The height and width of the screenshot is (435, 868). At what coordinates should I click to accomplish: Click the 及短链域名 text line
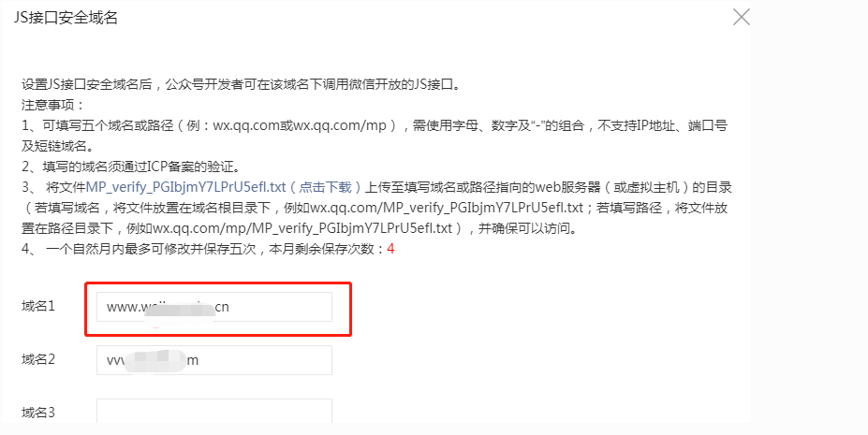[x=57, y=147]
